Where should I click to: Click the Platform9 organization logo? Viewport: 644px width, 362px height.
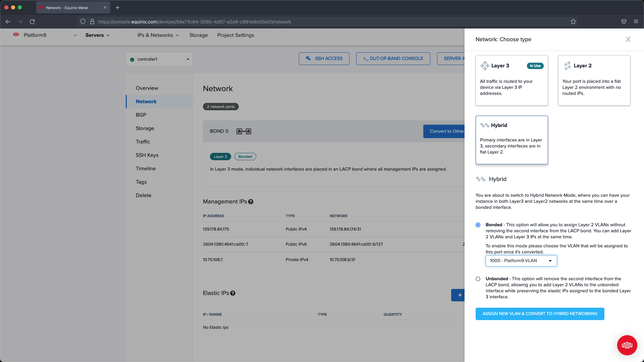pos(16,35)
